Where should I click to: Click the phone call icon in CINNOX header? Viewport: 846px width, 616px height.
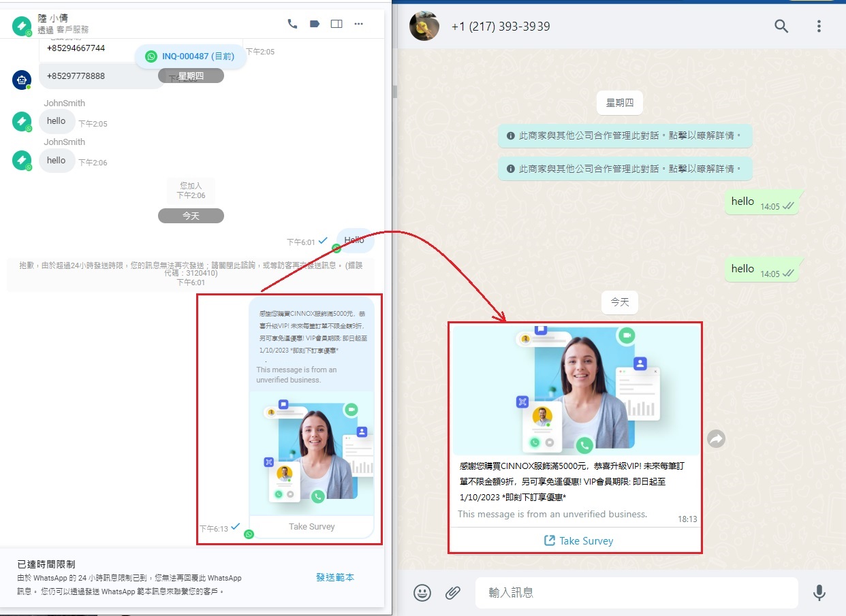click(x=292, y=24)
